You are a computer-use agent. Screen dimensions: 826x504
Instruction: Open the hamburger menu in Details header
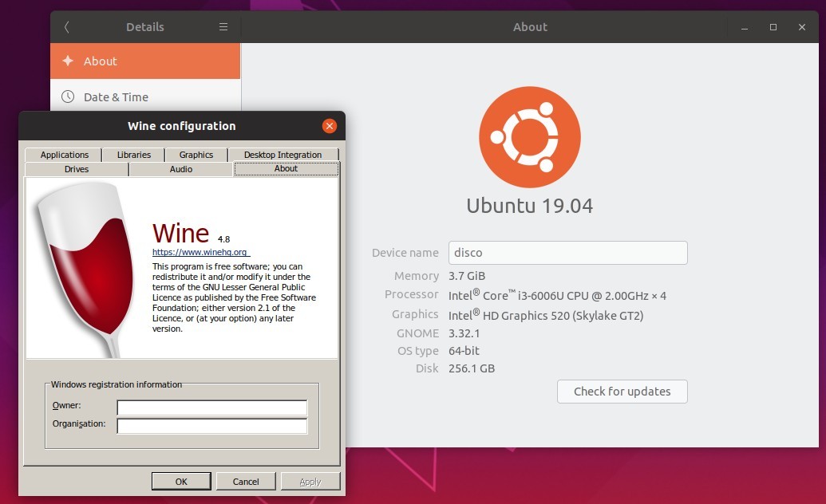pyautogui.click(x=223, y=27)
